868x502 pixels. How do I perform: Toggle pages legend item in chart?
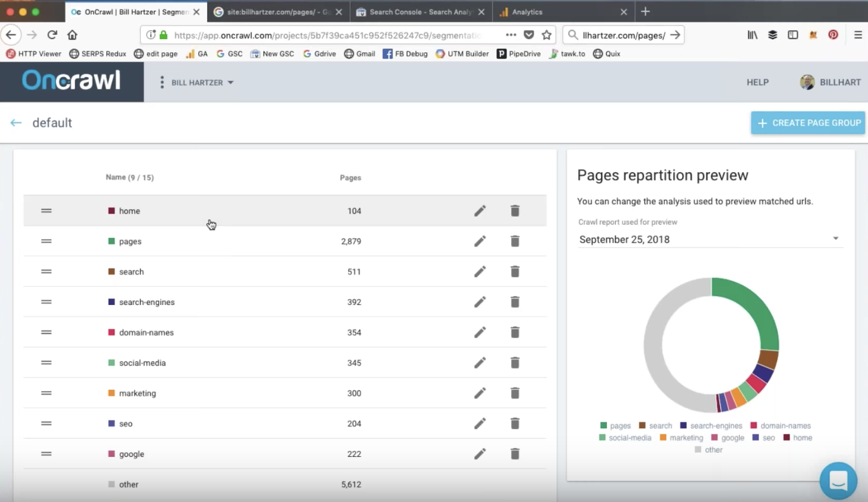[x=615, y=425]
